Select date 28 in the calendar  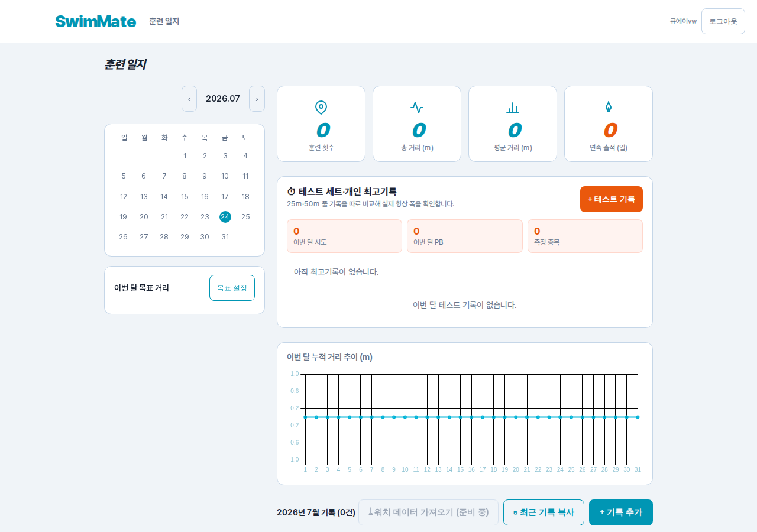click(x=164, y=237)
